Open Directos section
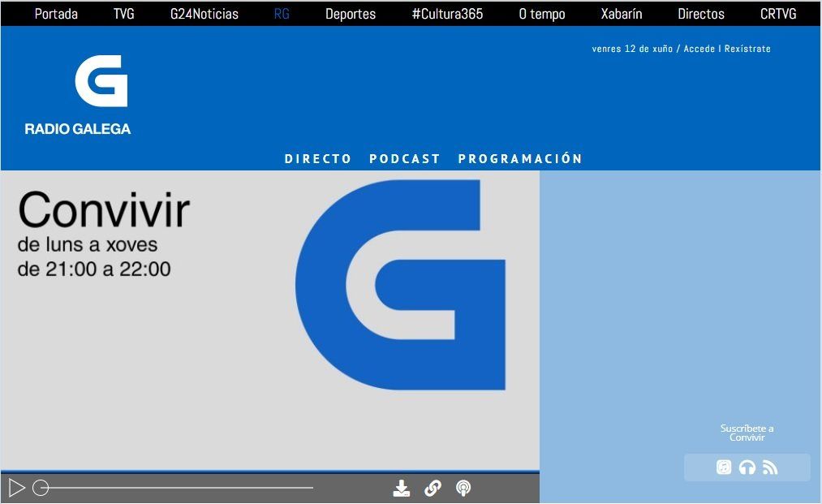 701,14
